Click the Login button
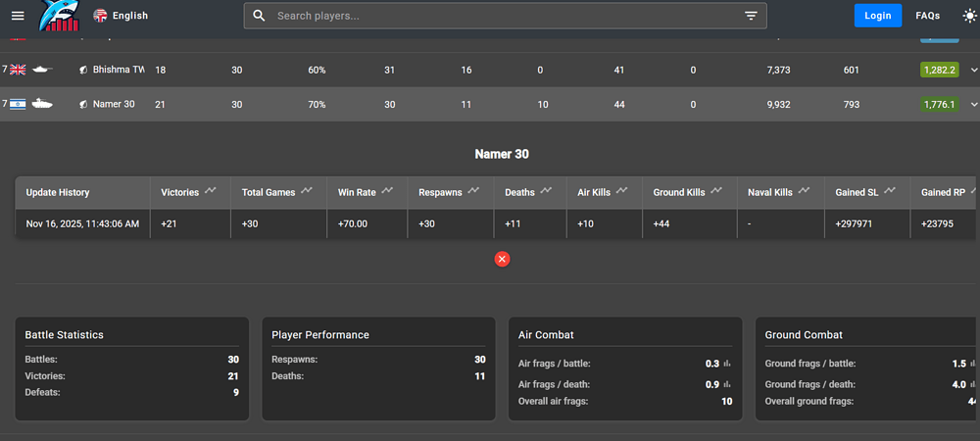The height and width of the screenshot is (441, 980). [877, 16]
